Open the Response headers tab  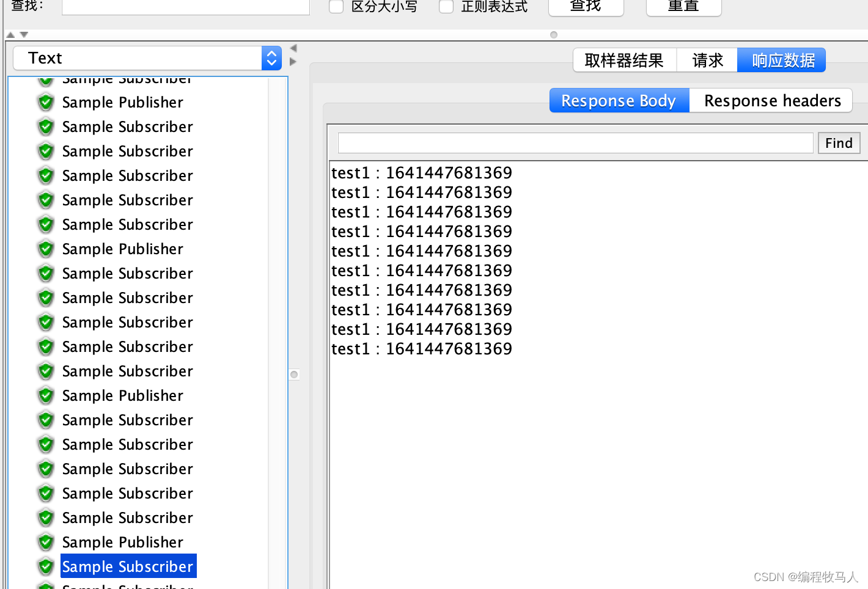point(771,100)
